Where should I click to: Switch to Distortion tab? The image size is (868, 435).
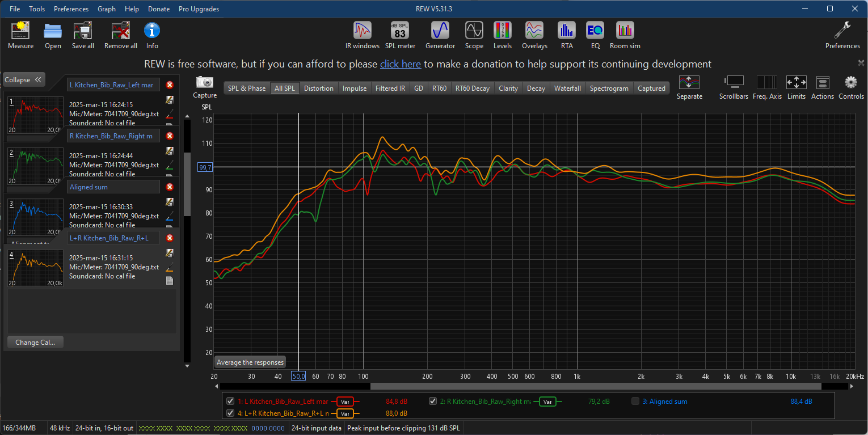(318, 88)
